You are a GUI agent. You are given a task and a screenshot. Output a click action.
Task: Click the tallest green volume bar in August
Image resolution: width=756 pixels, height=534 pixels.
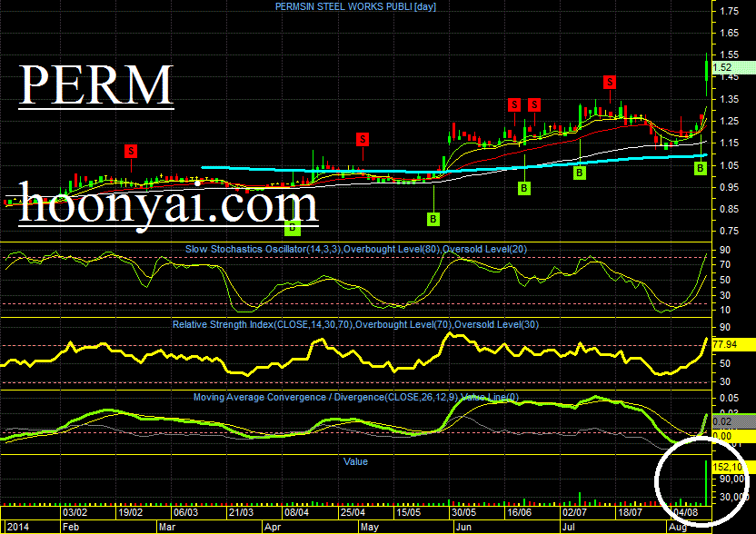click(706, 482)
